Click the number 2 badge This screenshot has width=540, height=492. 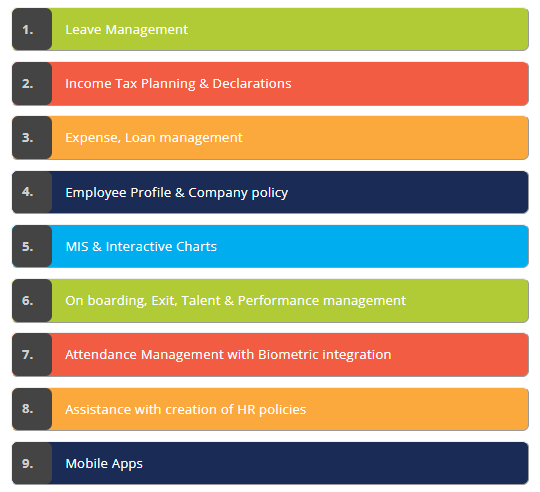click(x=32, y=84)
